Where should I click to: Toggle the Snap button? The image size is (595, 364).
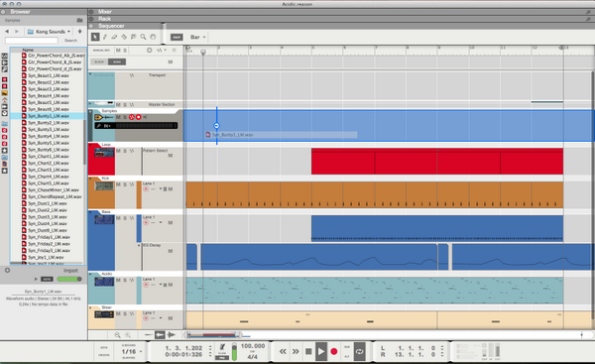tap(177, 37)
